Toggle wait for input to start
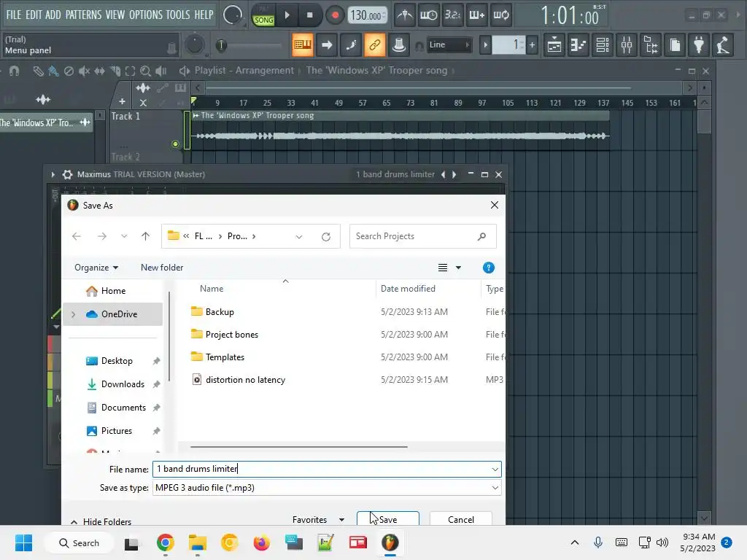The width and height of the screenshot is (747, 560). pyautogui.click(x=429, y=15)
